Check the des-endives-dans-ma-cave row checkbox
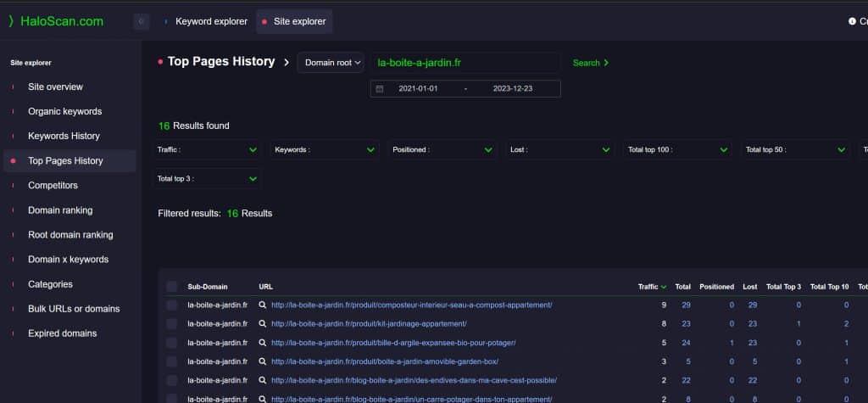Image resolution: width=868 pixels, height=403 pixels. tap(171, 380)
